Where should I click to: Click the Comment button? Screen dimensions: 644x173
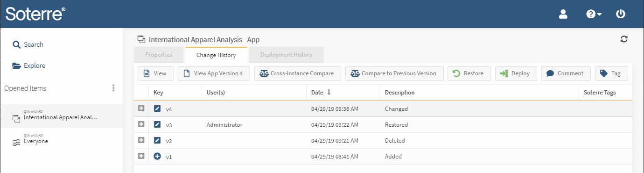[x=566, y=73]
